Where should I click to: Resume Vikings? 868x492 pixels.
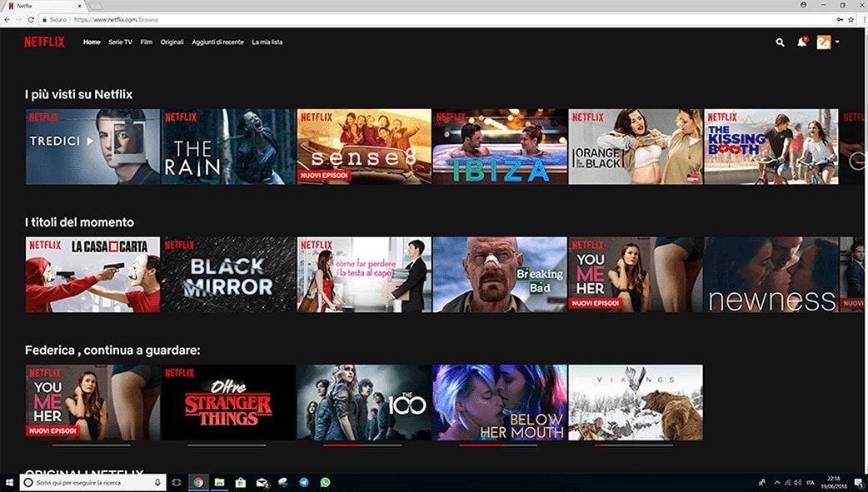(636, 402)
